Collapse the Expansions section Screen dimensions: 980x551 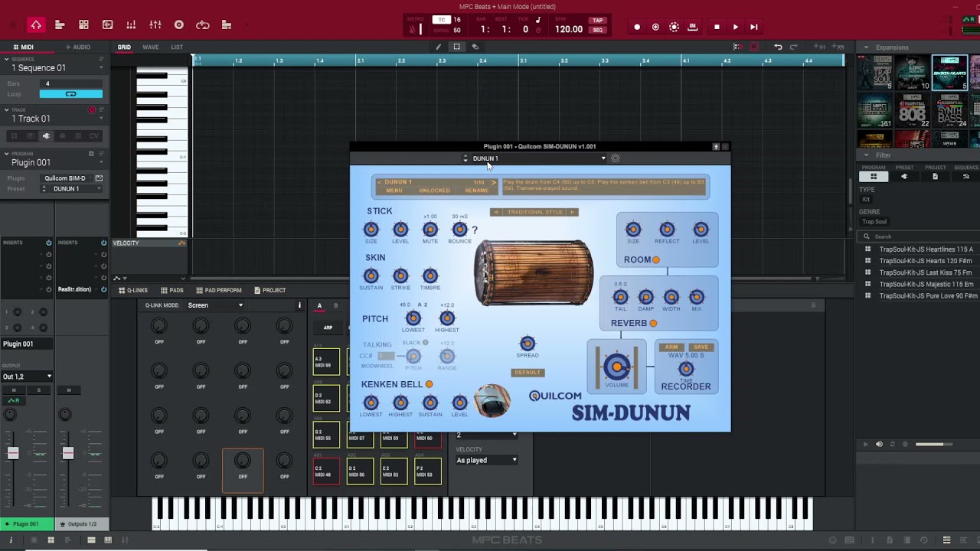coord(867,47)
